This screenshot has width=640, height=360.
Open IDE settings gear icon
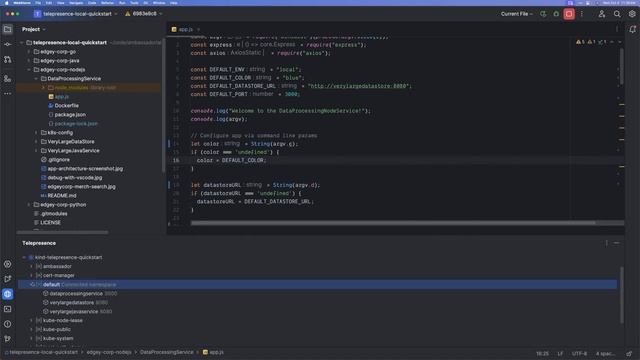pyautogui.click(x=632, y=14)
